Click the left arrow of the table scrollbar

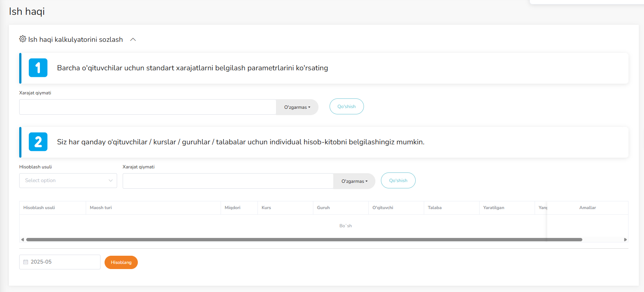(23, 239)
